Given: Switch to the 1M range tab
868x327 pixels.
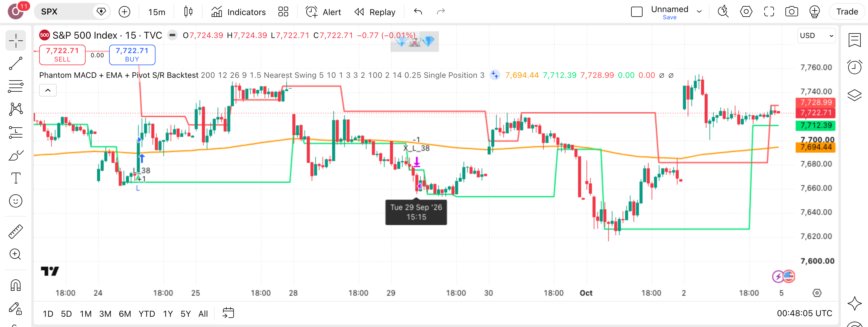Looking at the screenshot, I should click(86, 314).
